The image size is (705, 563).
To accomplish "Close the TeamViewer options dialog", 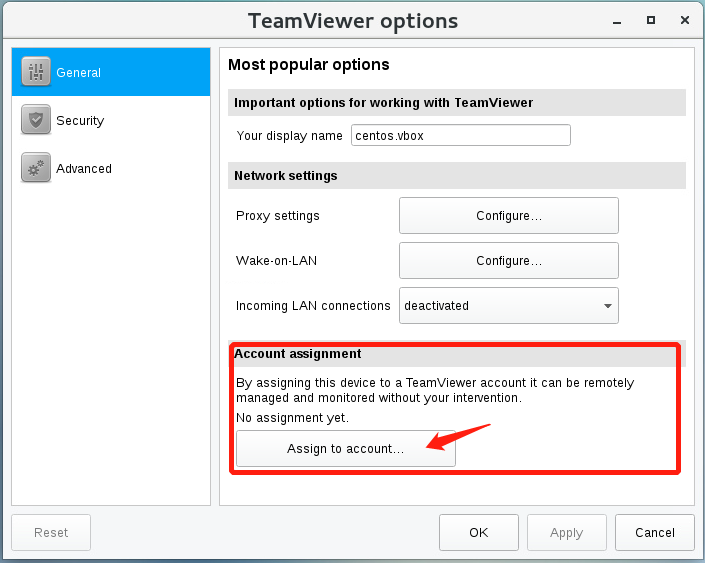I will click(685, 20).
